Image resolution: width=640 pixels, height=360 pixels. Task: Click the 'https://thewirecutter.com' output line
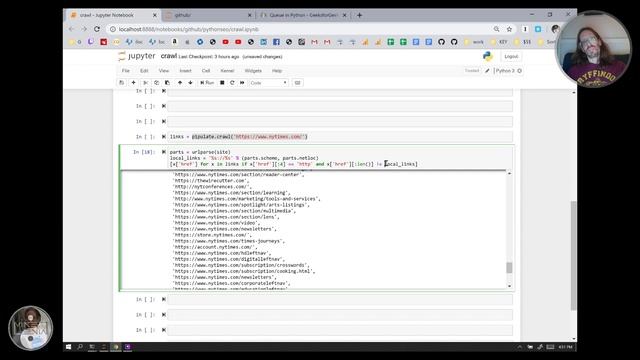[x=211, y=180]
